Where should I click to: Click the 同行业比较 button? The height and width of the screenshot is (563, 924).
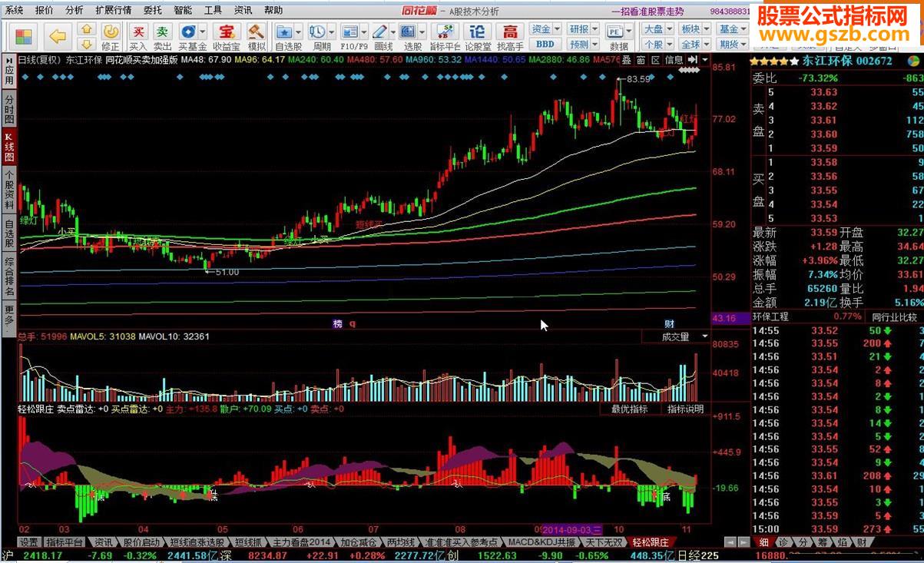point(895,316)
